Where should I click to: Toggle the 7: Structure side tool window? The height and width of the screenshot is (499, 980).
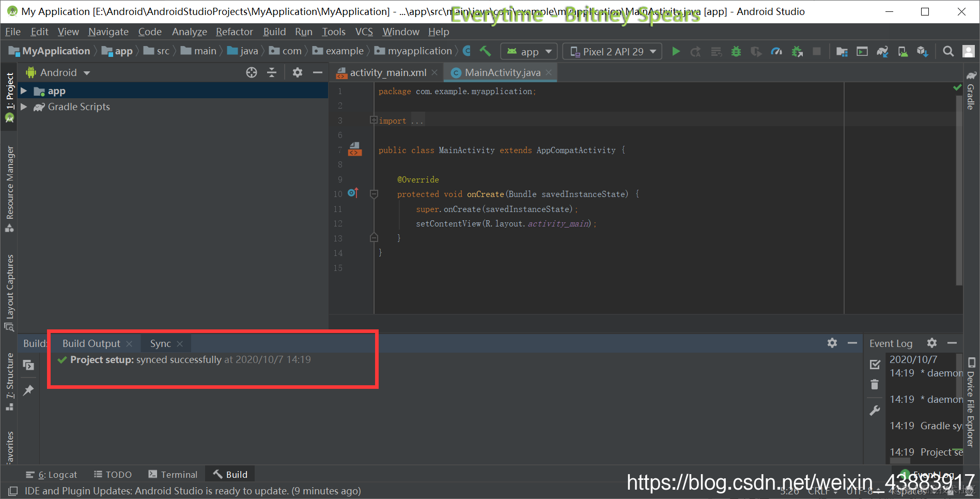tap(9, 382)
